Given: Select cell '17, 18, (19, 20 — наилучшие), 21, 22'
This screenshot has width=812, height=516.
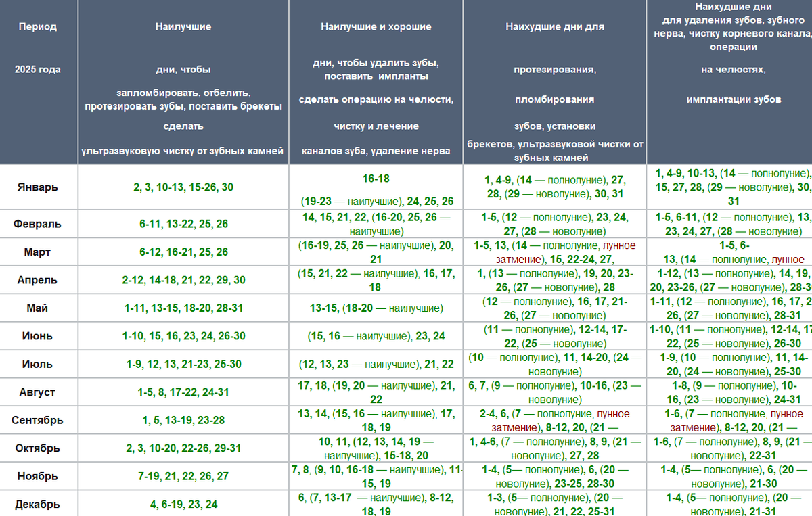Looking at the screenshot, I should tap(376, 392).
